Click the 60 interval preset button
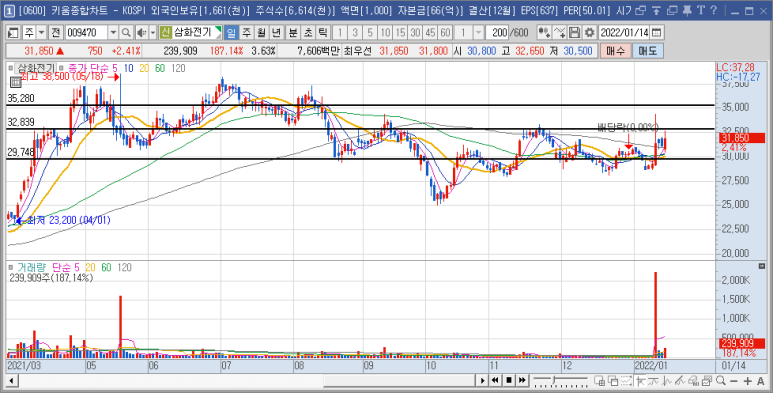 [446, 33]
